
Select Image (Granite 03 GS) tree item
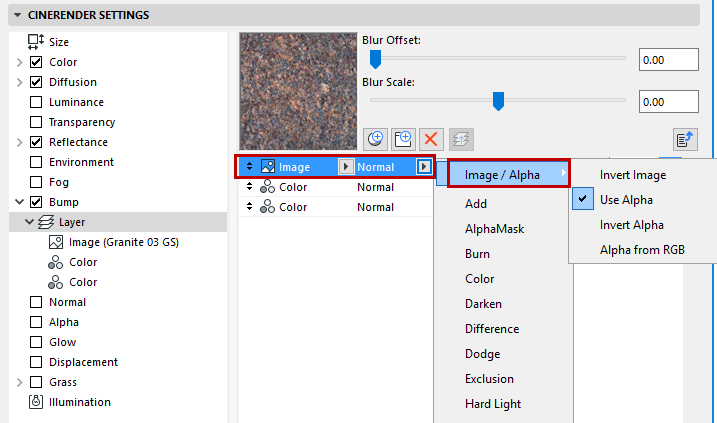click(123, 242)
